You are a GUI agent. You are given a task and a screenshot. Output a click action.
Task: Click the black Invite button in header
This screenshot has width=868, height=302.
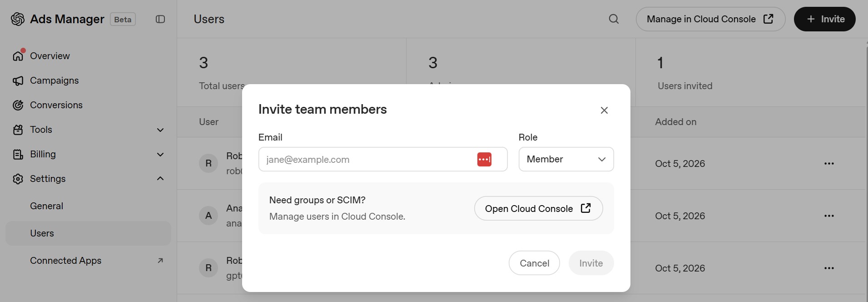pyautogui.click(x=824, y=19)
